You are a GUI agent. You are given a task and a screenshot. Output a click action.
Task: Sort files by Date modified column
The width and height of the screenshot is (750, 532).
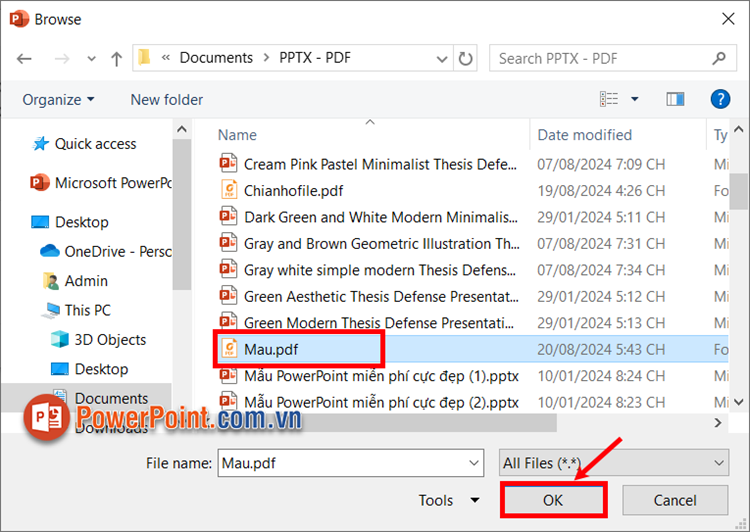pos(585,135)
